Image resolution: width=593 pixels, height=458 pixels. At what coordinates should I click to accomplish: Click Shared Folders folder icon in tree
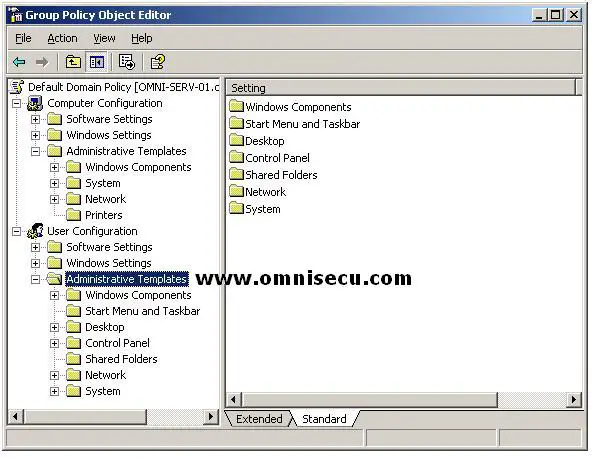point(73,359)
